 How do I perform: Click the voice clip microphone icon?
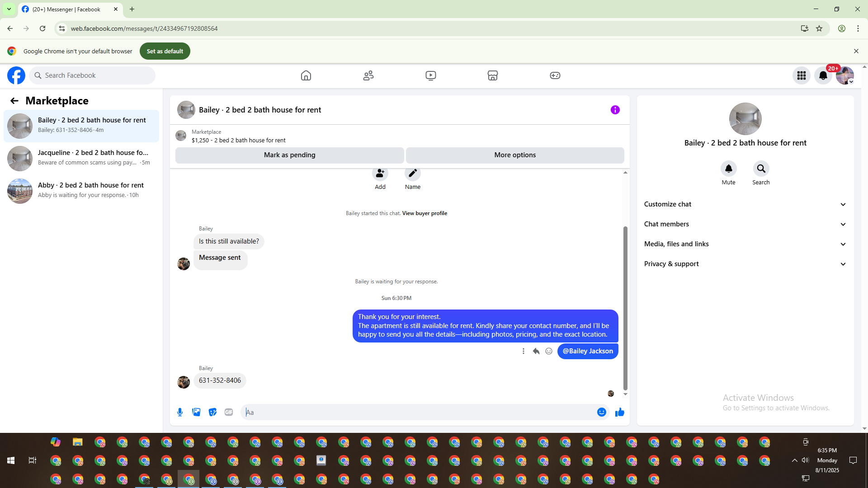click(x=180, y=412)
